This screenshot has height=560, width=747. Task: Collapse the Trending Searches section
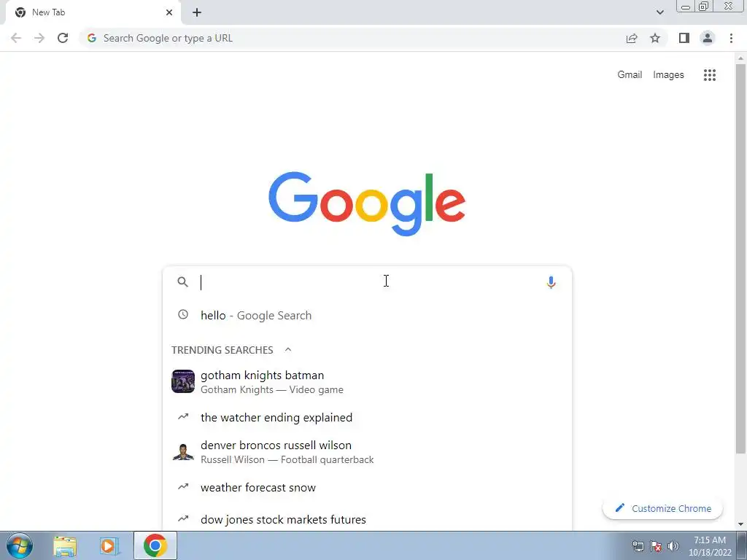point(287,349)
